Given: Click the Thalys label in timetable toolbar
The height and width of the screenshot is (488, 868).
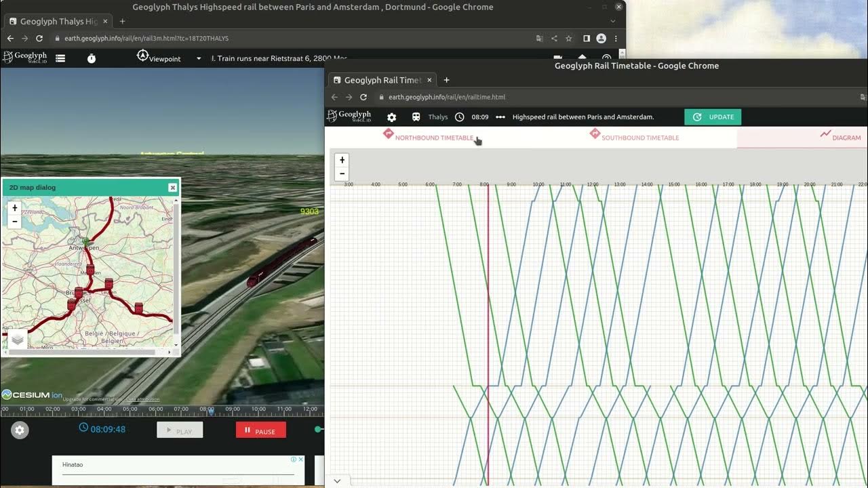Looking at the screenshot, I should pos(438,117).
